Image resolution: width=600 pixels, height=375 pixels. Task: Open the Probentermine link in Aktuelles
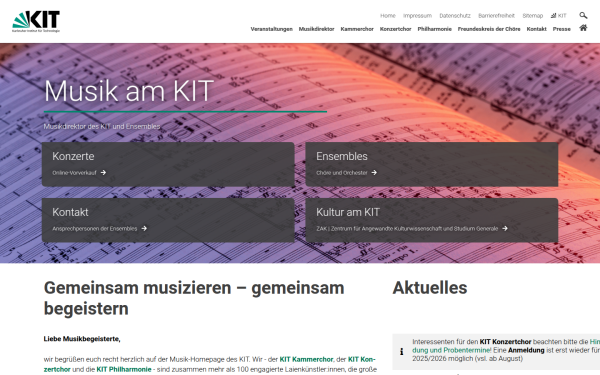point(451,350)
